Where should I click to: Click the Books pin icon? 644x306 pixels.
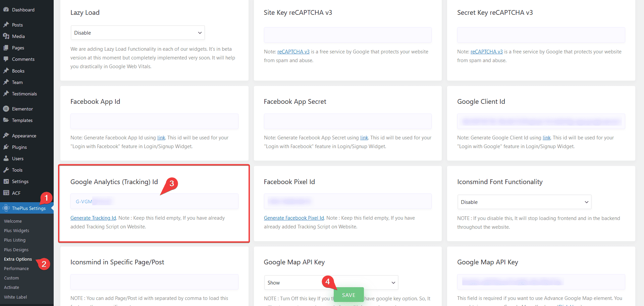point(6,71)
